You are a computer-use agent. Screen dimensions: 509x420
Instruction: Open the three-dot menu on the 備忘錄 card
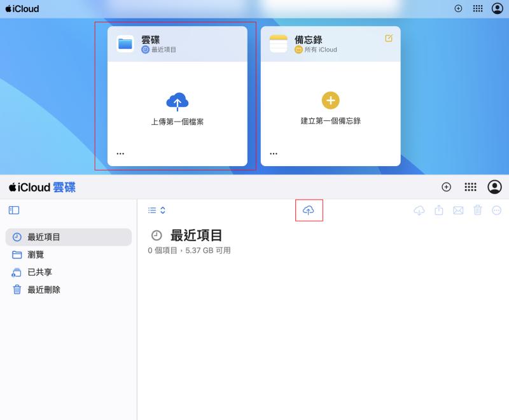[x=274, y=153]
